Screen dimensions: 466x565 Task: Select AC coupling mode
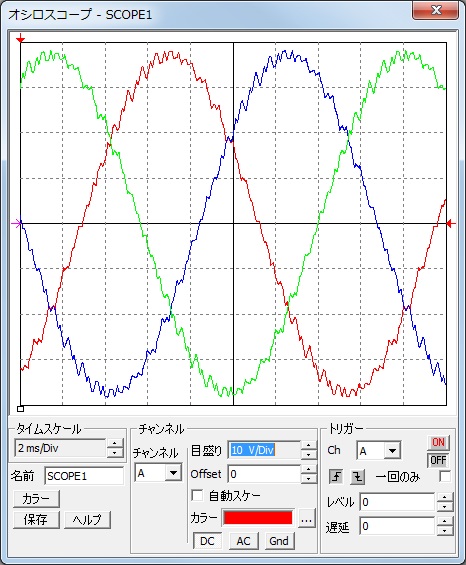click(243, 541)
